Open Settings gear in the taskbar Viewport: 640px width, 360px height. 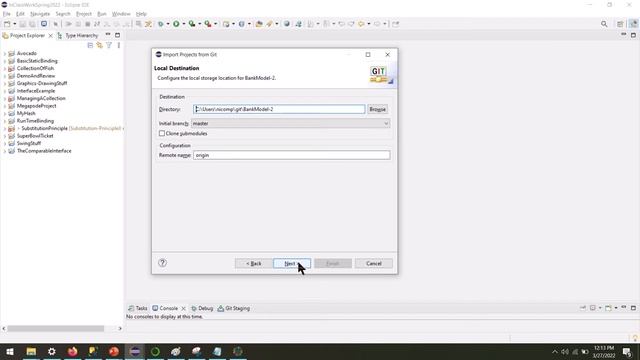[x=52, y=351]
